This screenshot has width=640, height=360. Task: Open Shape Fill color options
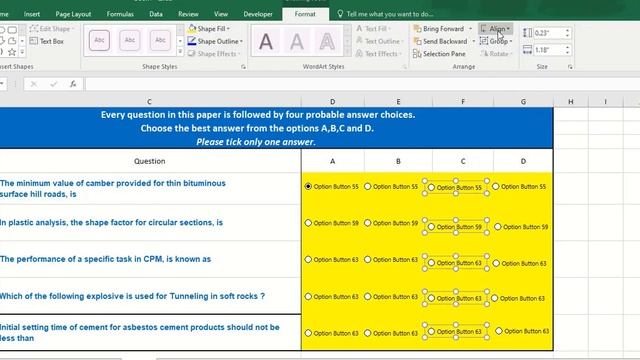pyautogui.click(x=209, y=29)
